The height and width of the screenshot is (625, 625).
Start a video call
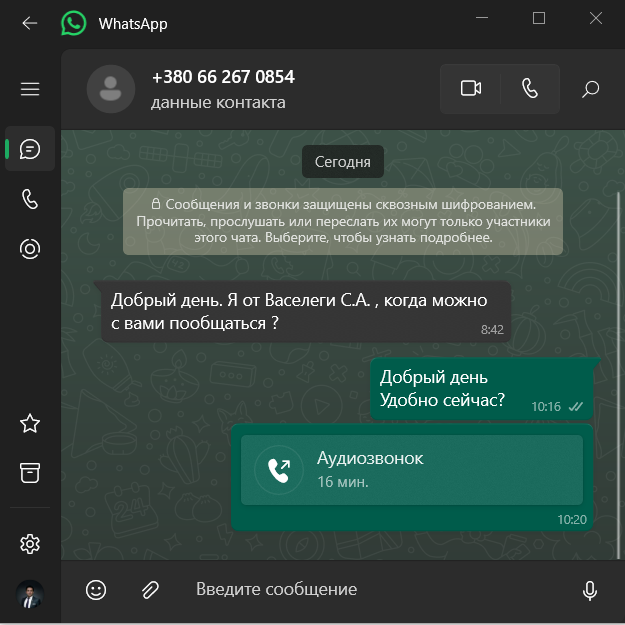[471, 88]
